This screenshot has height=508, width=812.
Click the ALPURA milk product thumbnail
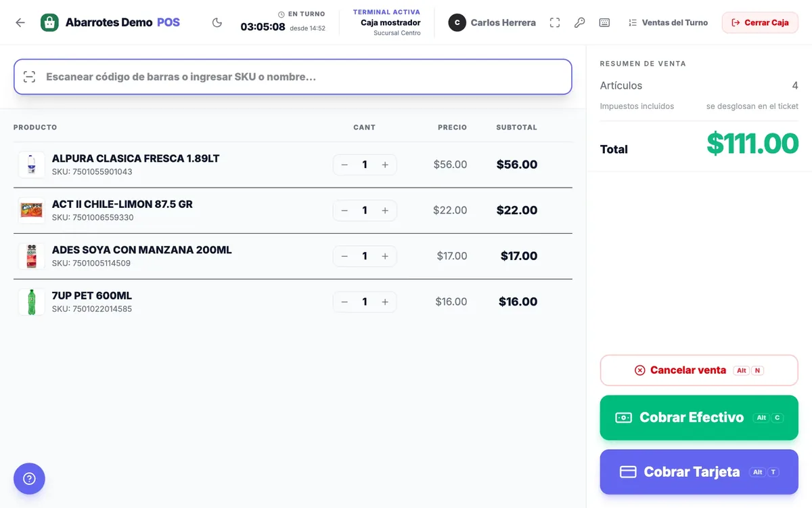pos(31,165)
